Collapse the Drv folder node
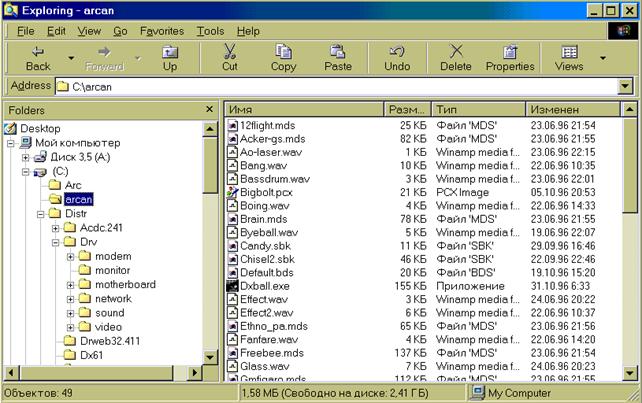This screenshot has width=642, height=403. tap(56, 242)
